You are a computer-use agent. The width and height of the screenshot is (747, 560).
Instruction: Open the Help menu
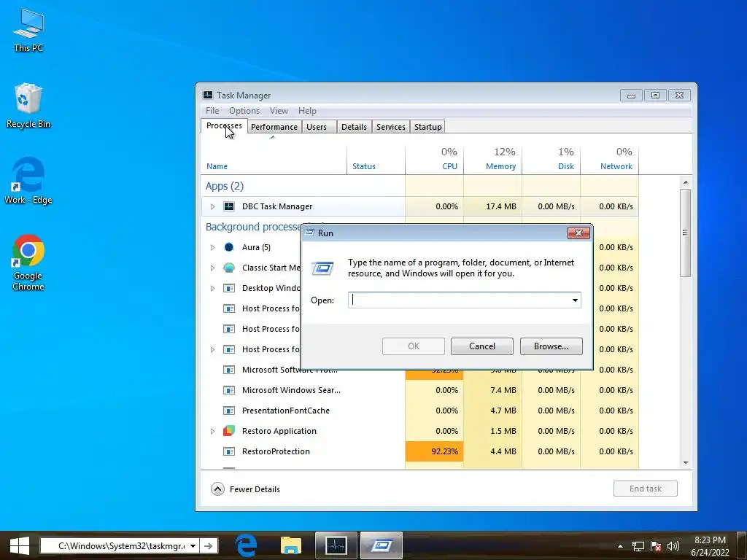307,111
